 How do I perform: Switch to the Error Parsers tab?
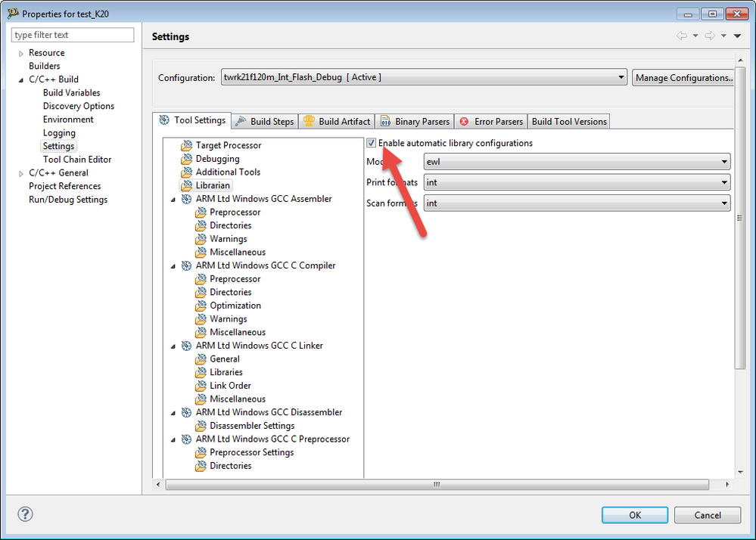pyautogui.click(x=491, y=122)
